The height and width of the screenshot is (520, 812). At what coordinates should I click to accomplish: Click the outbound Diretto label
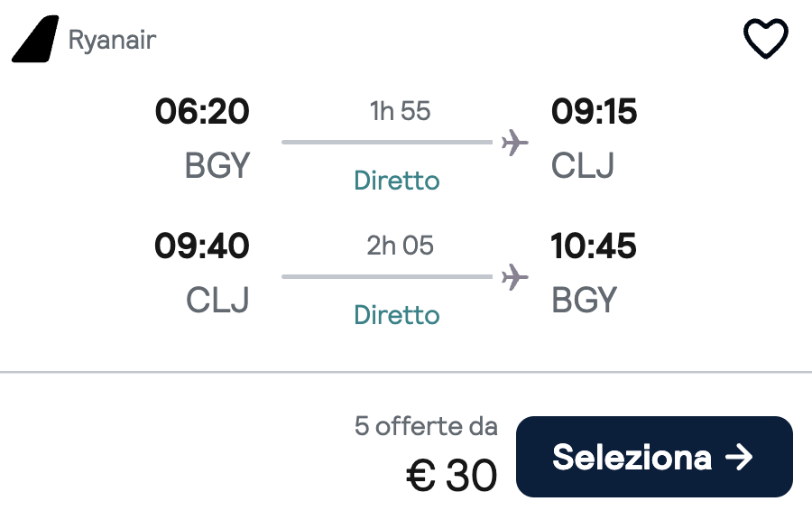click(x=397, y=181)
